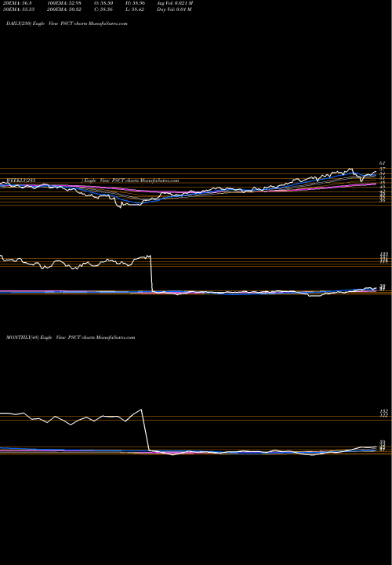Image resolution: width=392 pixels, height=565 pixels.
Task: Click the 50EMA: 55.55 readout
Action: 19,9
